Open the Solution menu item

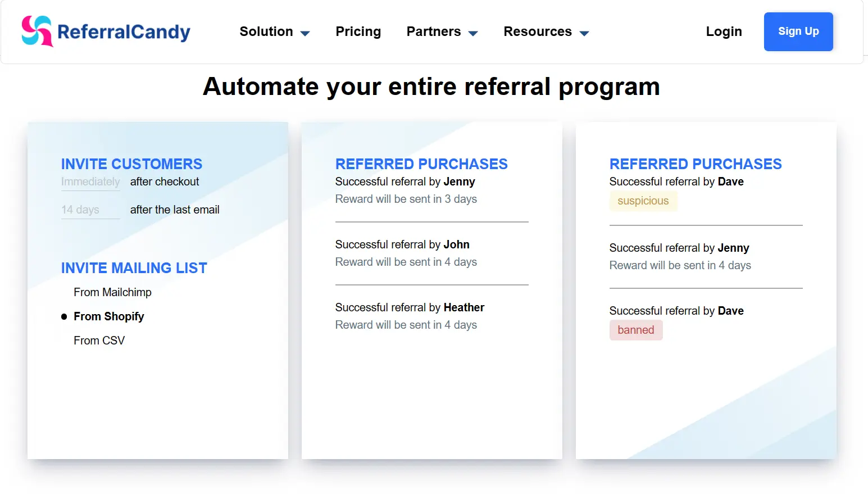[x=266, y=31]
